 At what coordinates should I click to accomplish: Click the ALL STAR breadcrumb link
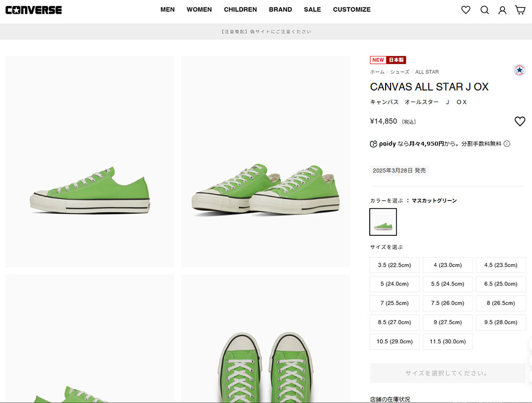[427, 72]
